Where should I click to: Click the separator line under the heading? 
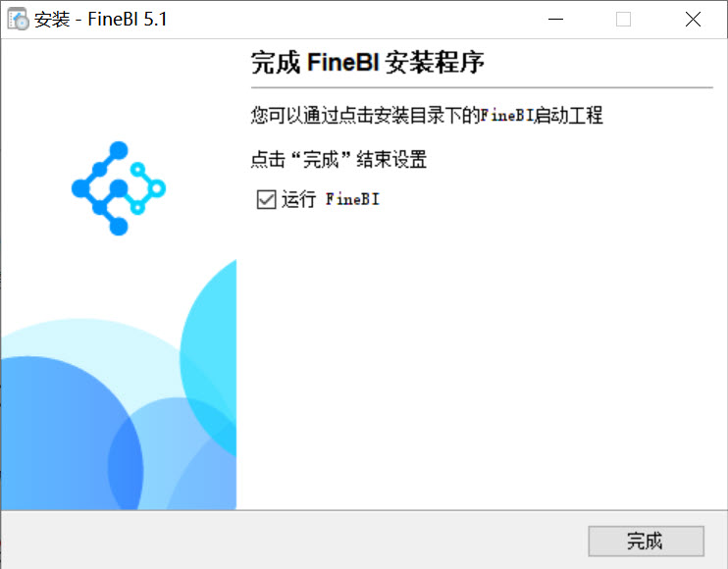pos(482,87)
